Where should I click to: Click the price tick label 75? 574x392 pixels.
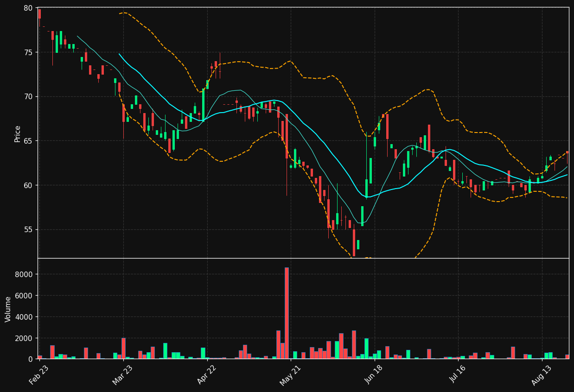click(x=28, y=52)
